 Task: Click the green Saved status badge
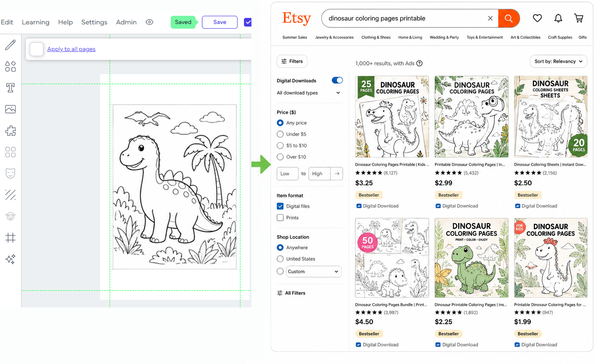pyautogui.click(x=183, y=22)
